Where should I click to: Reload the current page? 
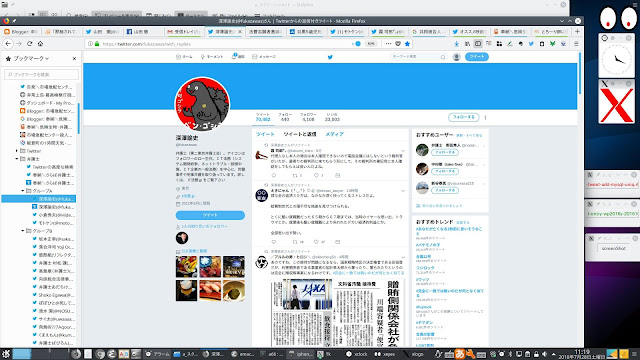29,44
